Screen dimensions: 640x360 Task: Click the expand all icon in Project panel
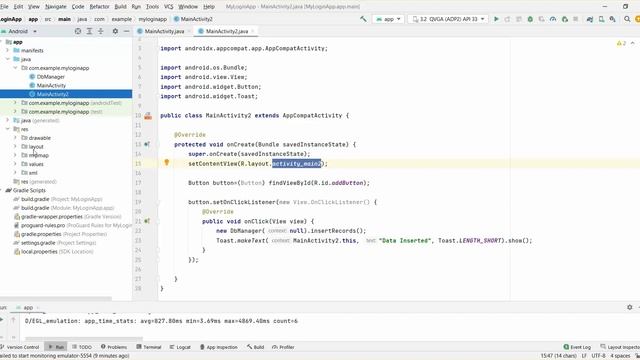point(89,31)
